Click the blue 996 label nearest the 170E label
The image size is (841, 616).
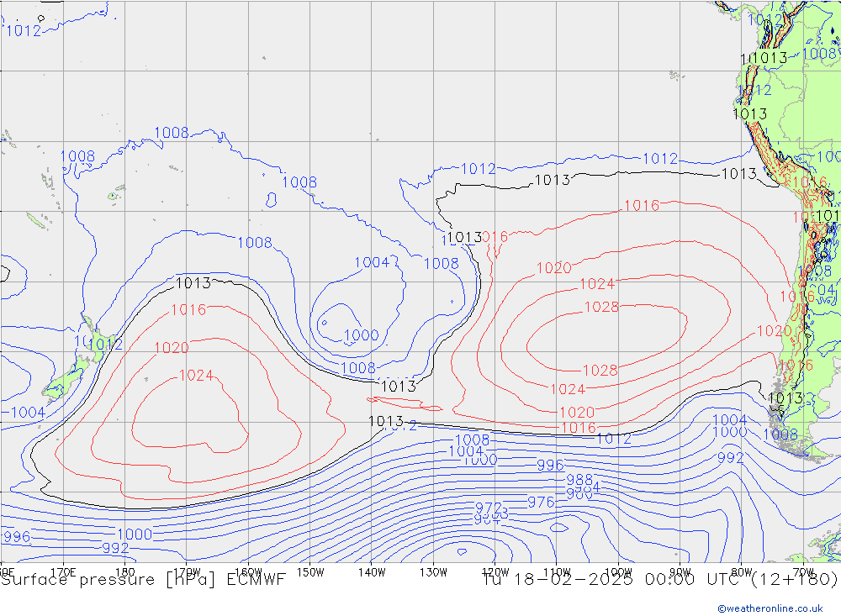(x=17, y=537)
